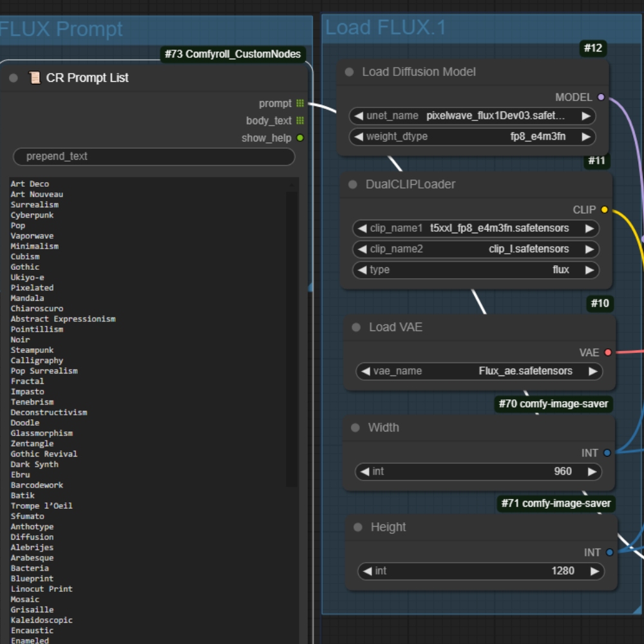
Task: Select next weight_dtype with right arrow
Action: (586, 137)
